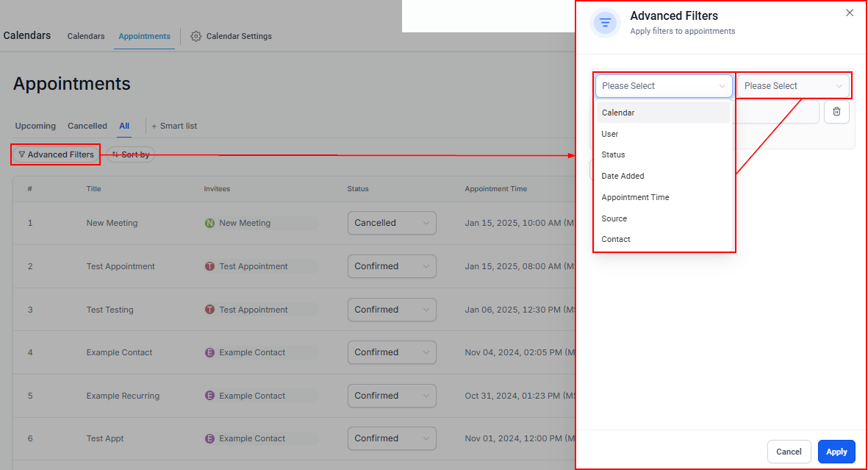This screenshot has width=868, height=470.
Task: Click the Cancel button
Action: [789, 452]
